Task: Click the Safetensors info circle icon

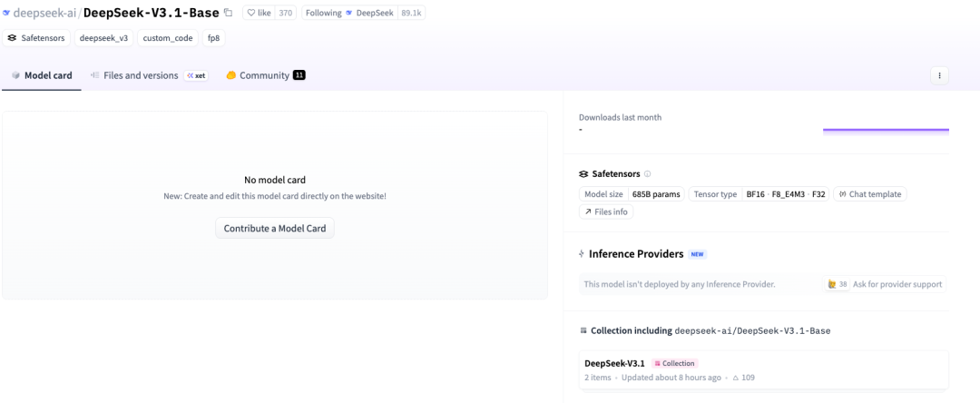Action: click(x=647, y=173)
